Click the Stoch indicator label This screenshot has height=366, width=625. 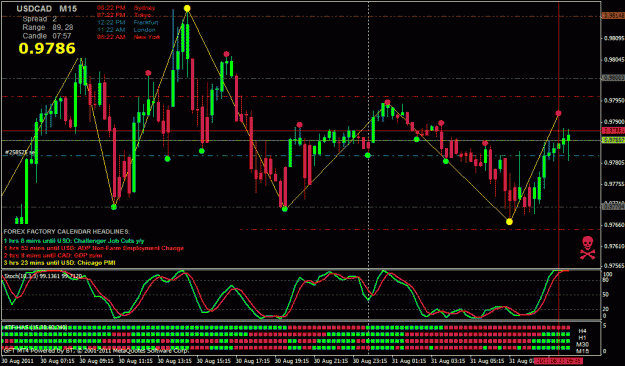pos(43,276)
